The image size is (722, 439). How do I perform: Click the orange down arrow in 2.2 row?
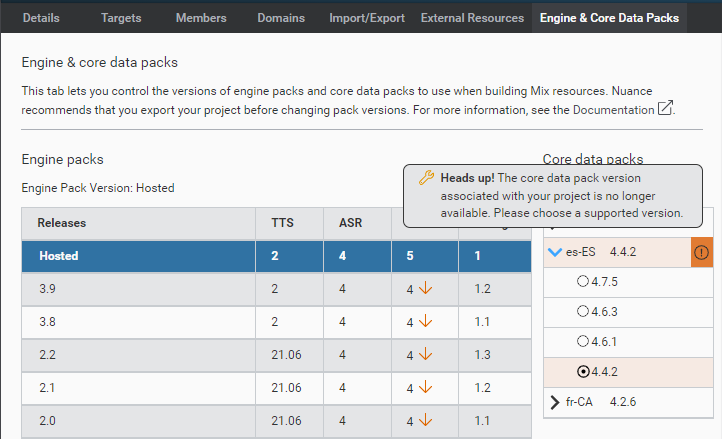point(425,355)
